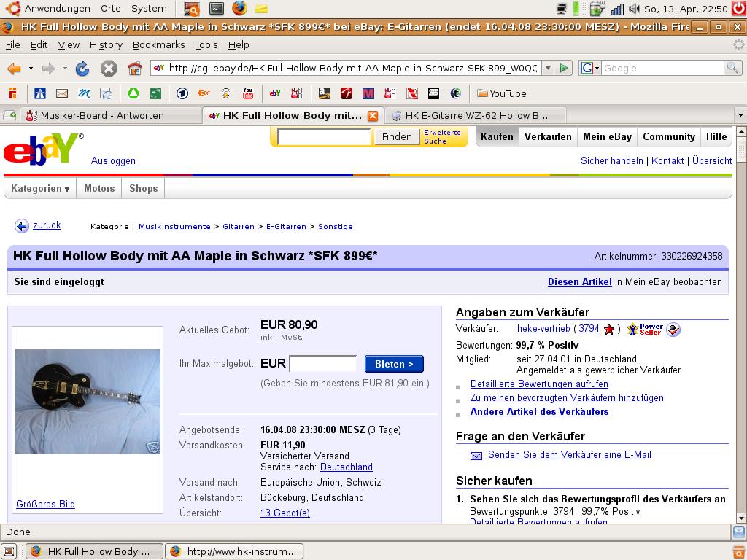Click in the Maximalgebot EUR input field
The width and height of the screenshot is (747, 560).
coord(323,364)
